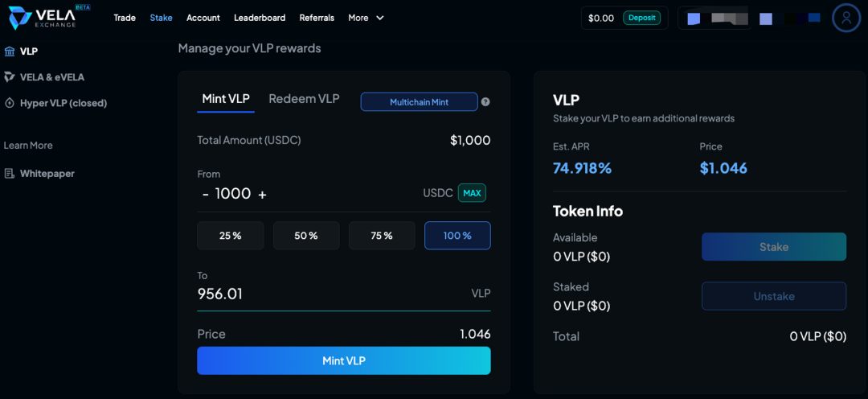Click the From amount input field

pyautogui.click(x=233, y=194)
